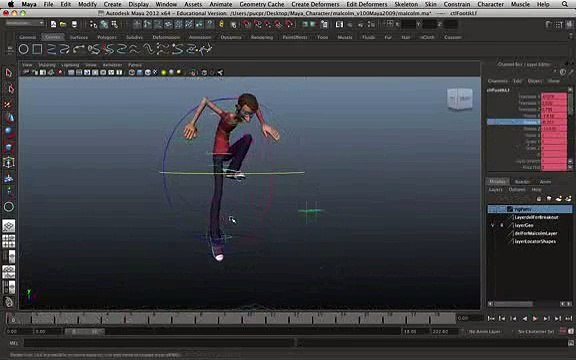576x360 pixels.
Task: Switch to four-view layout icon
Action: (x=8, y=241)
